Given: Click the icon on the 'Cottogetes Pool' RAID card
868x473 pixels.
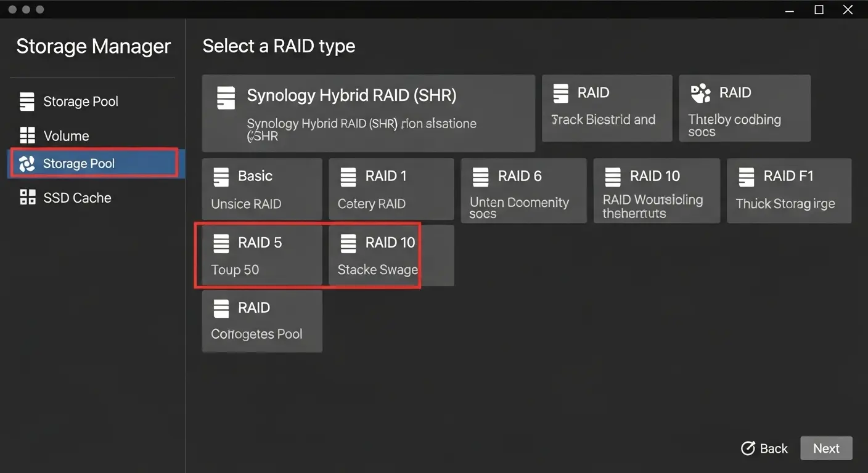Looking at the screenshot, I should coord(221,308).
